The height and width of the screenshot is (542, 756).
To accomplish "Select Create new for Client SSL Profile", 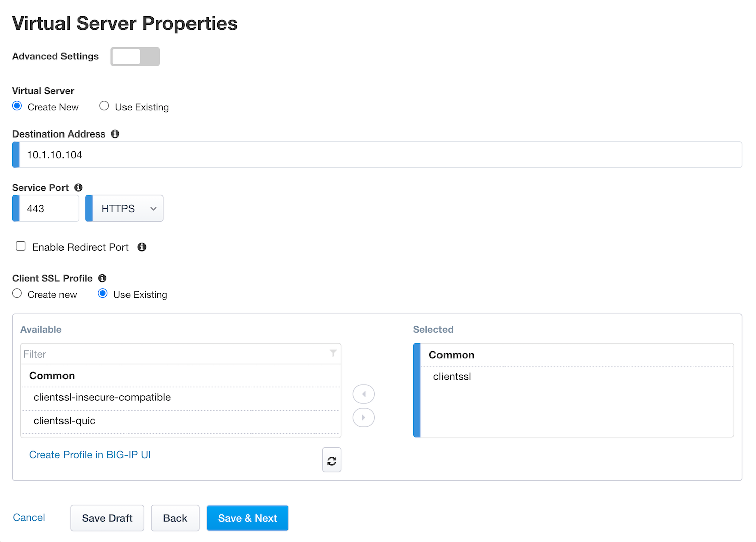I will (17, 293).
